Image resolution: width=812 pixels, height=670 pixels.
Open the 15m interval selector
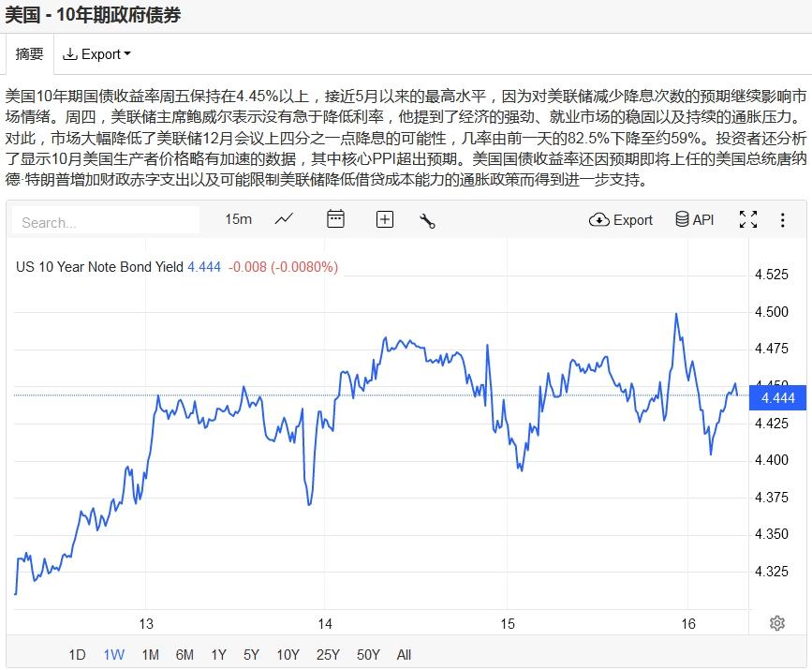[x=238, y=219]
